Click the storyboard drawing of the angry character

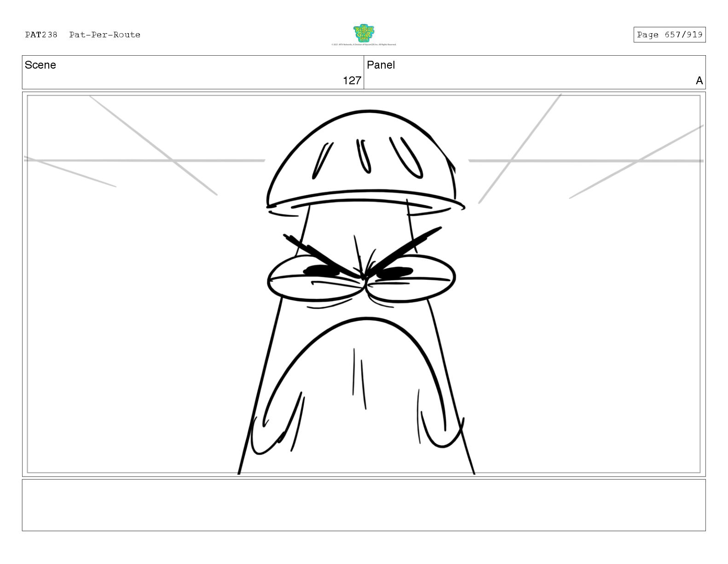tap(364, 284)
